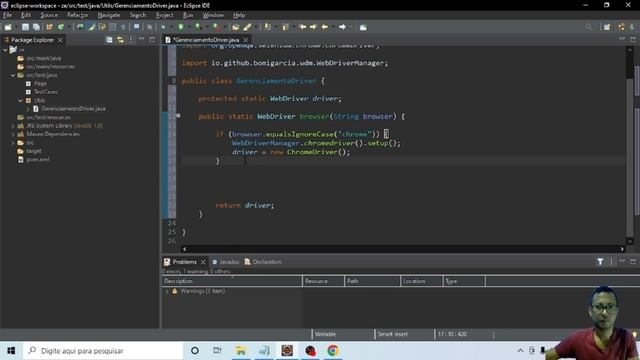This screenshot has width=640, height=360.
Task: Click the filter icon in Problems view
Action: coord(600,262)
